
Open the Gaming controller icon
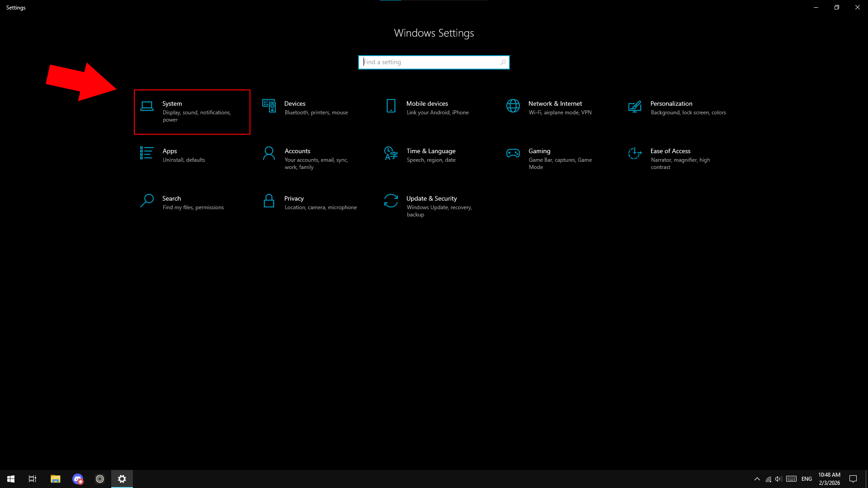coord(513,154)
